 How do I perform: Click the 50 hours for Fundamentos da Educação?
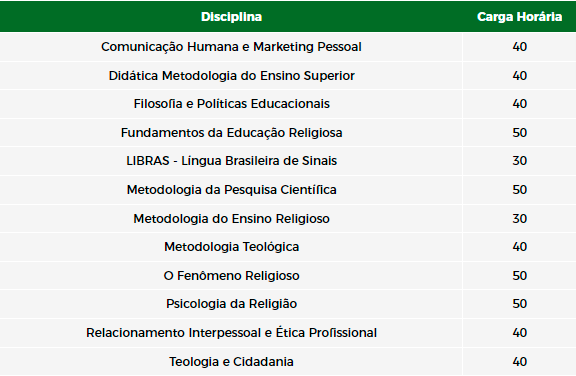click(519, 133)
